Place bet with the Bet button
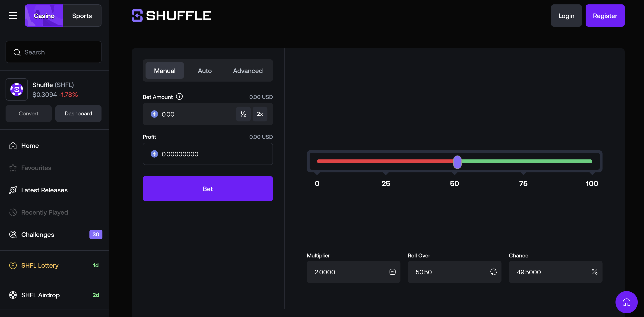This screenshot has width=644, height=317. click(208, 188)
